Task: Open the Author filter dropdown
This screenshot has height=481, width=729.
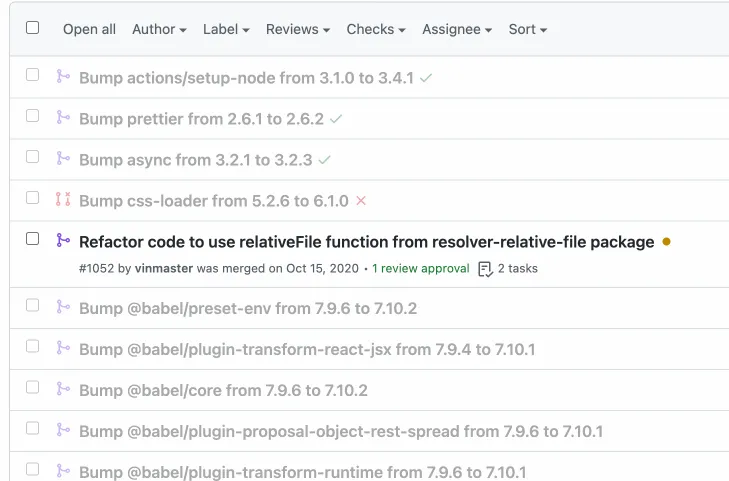Action: 159,29
